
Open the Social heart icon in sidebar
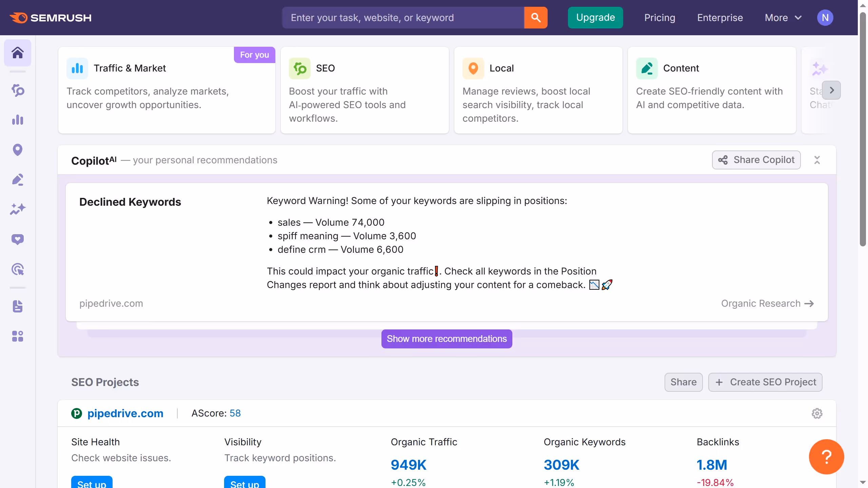[x=18, y=239]
